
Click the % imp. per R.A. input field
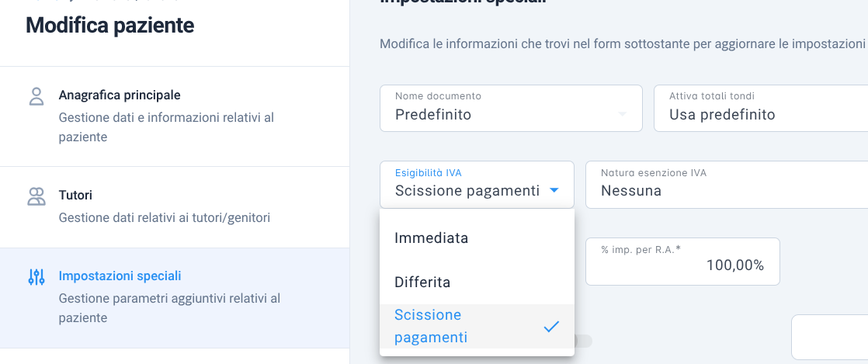click(682, 262)
